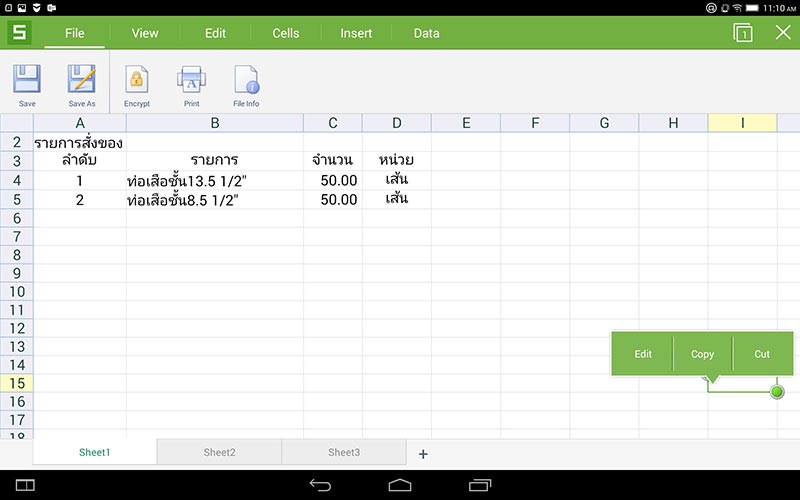Select row 10 header
Image resolution: width=800 pixels, height=500 pixels.
click(17, 291)
